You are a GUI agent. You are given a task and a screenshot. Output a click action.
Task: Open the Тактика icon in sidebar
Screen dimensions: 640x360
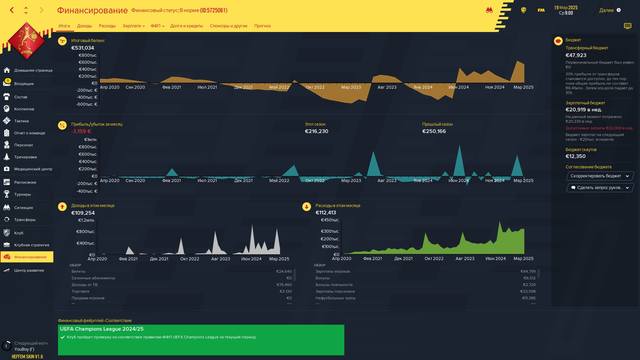[7, 121]
